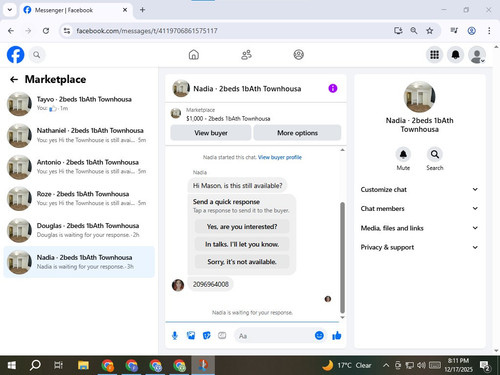The image size is (500, 375).
Task: Open taskbar clock 8:11 PM
Action: coord(458,365)
